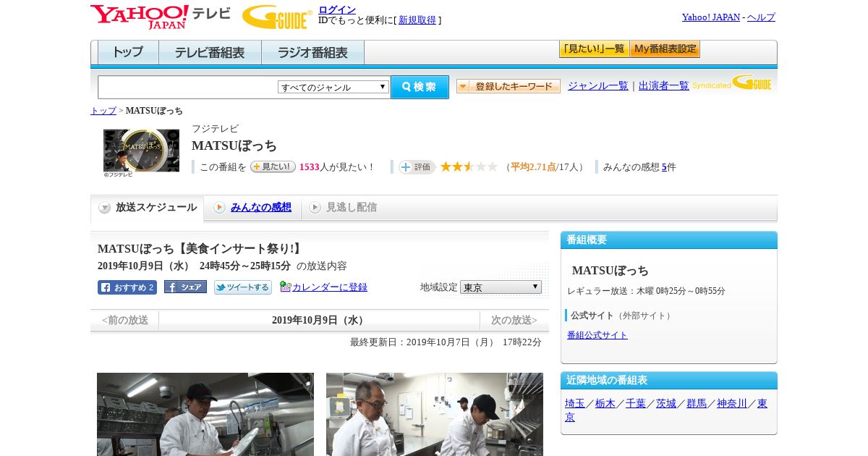This screenshot has height=456, width=868.
Task: Open 千葉 regional listings link
Action: click(636, 404)
